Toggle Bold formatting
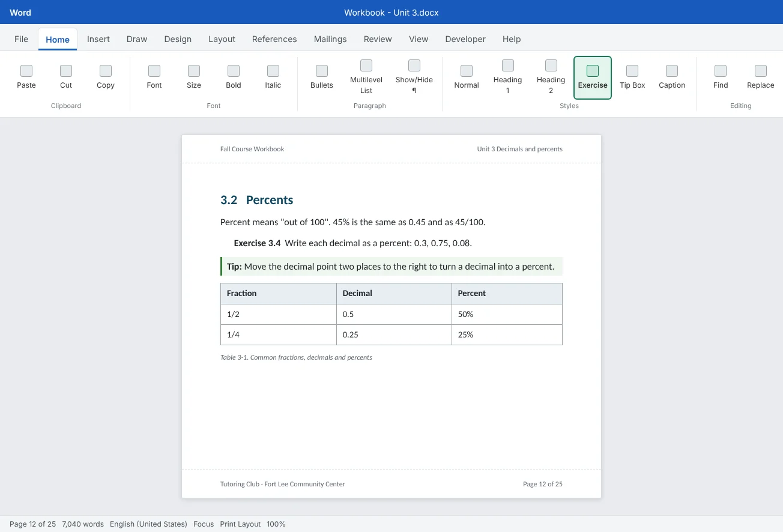This screenshot has width=783, height=532. 234,77
